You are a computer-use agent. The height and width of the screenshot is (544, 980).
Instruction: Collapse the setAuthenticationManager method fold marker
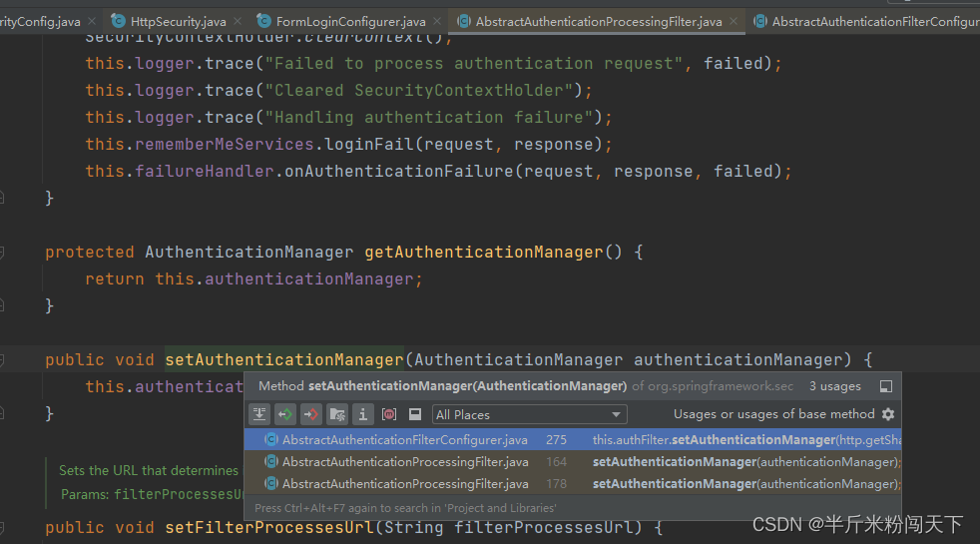pyautogui.click(x=2, y=360)
